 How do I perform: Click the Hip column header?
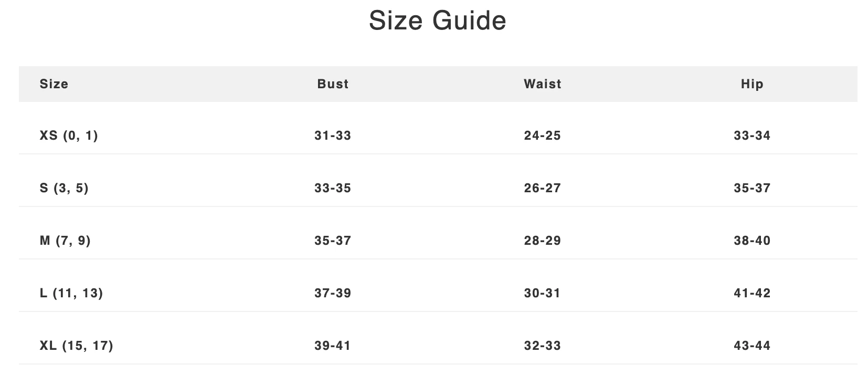[752, 84]
